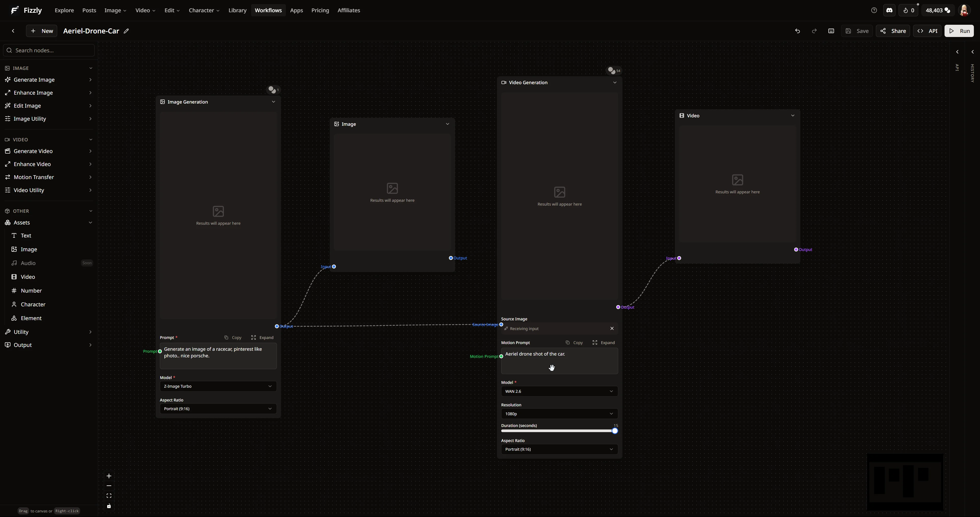Open the Discord icon in the header
The width and height of the screenshot is (980, 517).
pyautogui.click(x=889, y=10)
